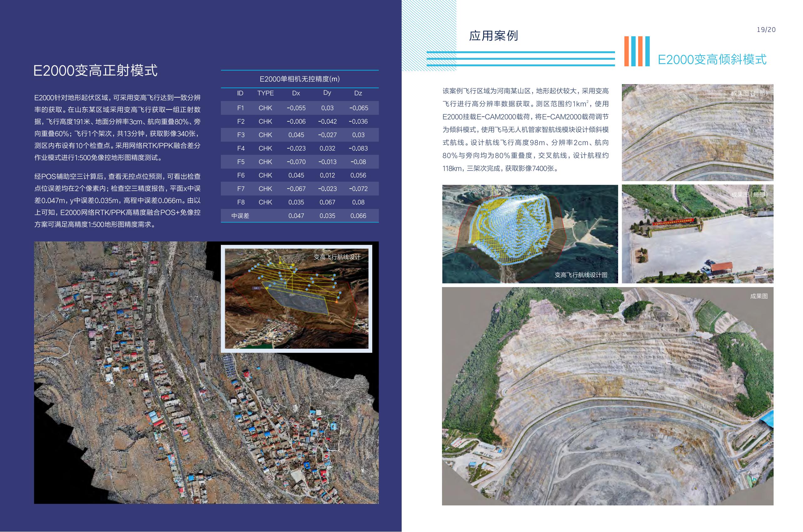This screenshot has width=803, height=532.
Task: Click the paragraph starting 该案例飞行区域为河南某山区
Action: tap(526, 129)
